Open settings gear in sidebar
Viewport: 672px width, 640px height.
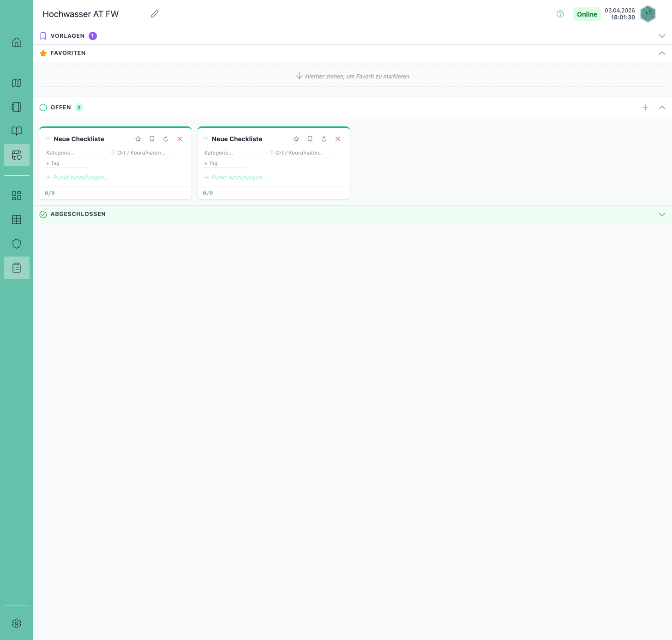pos(17,623)
